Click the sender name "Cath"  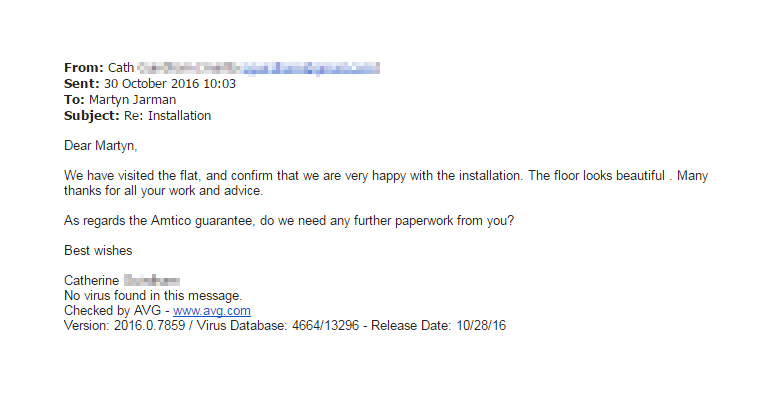121,68
